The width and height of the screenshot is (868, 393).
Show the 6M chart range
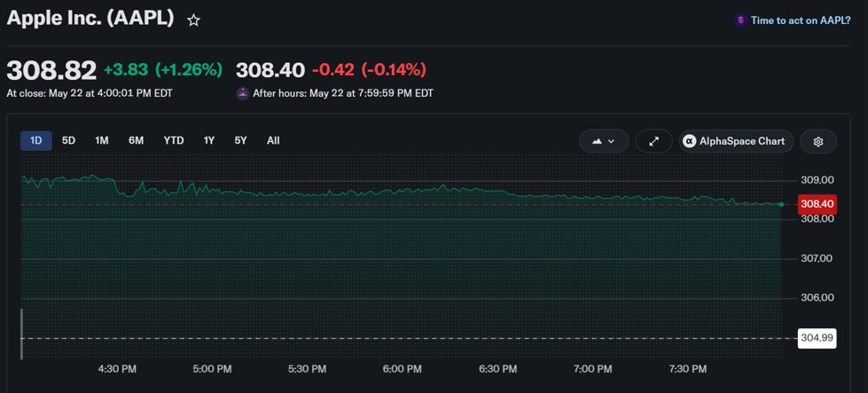(x=137, y=140)
